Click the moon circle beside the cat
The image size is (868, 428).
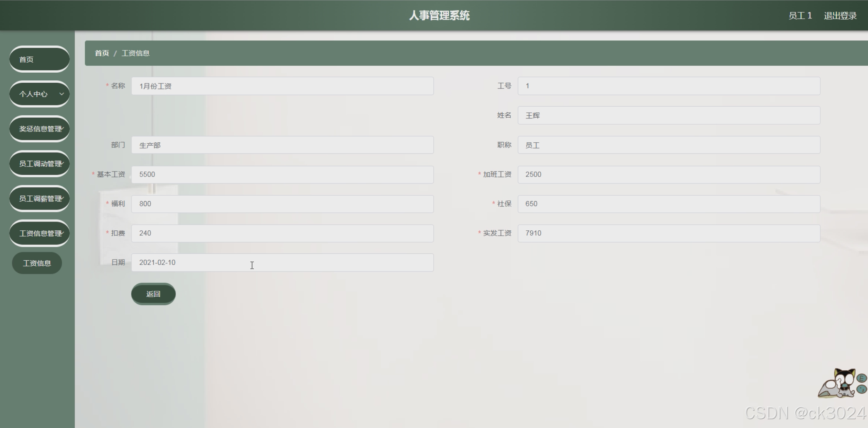[862, 390]
